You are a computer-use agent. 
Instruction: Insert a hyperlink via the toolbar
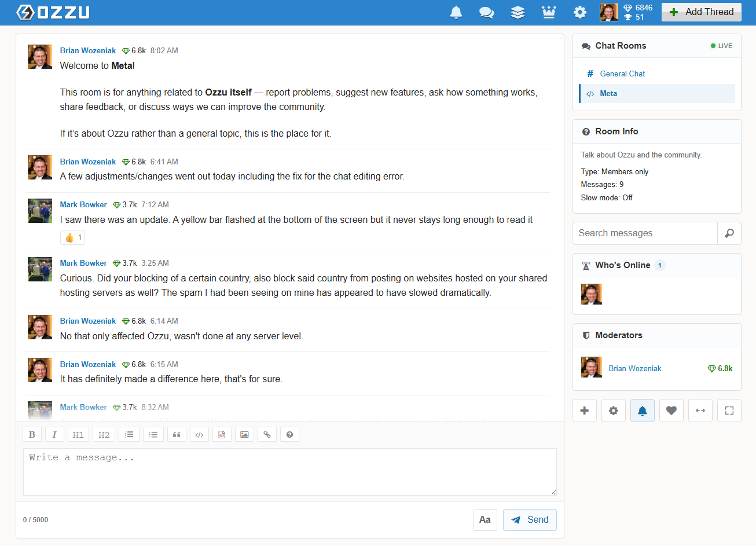pos(267,434)
